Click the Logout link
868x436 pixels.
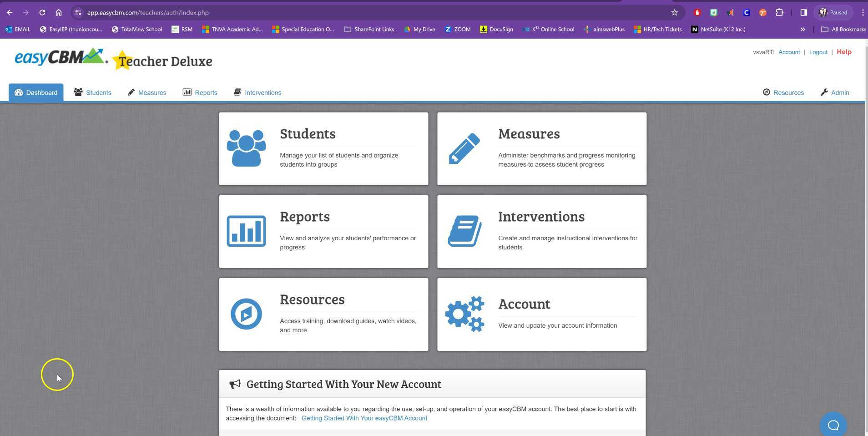(x=818, y=52)
